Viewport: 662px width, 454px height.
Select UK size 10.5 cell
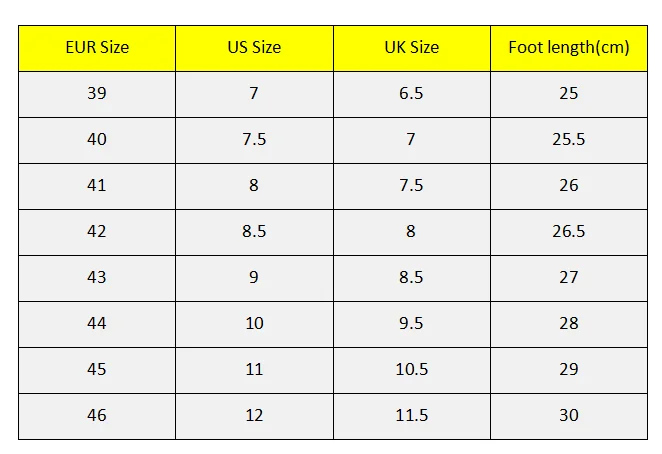pos(412,370)
